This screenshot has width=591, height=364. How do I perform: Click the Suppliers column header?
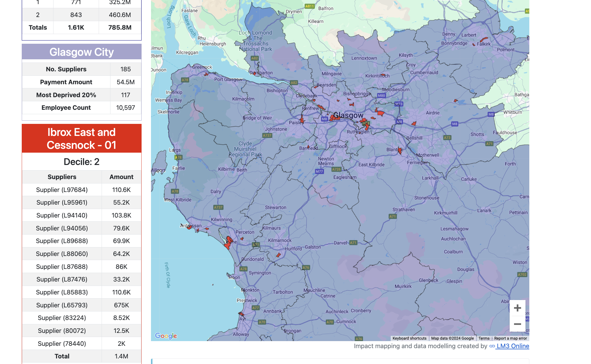coord(62,177)
